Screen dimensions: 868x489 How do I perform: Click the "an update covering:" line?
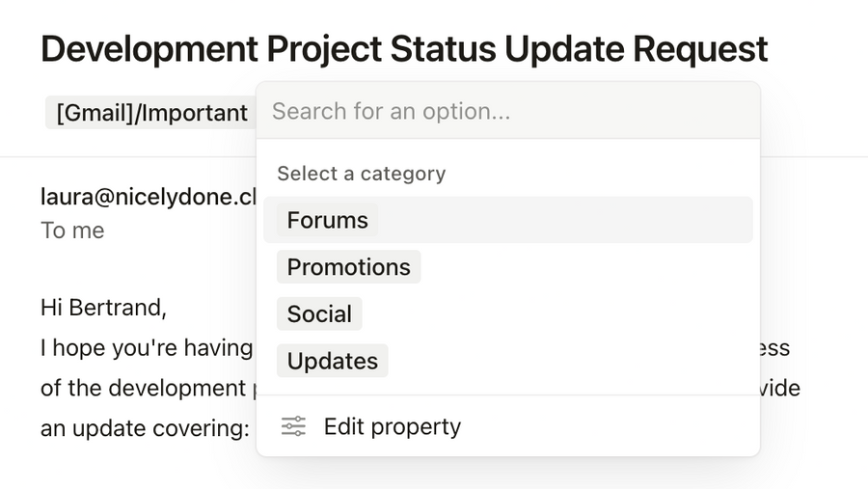(145, 427)
